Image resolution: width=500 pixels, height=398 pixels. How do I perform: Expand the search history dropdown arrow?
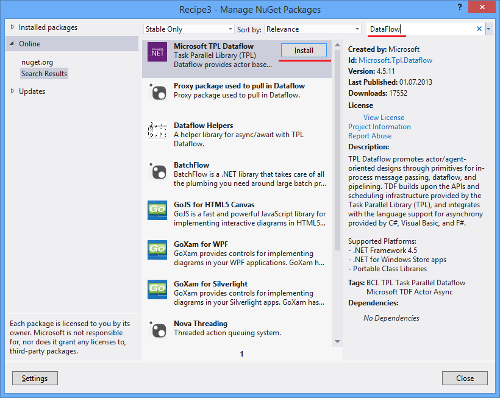[488, 29]
